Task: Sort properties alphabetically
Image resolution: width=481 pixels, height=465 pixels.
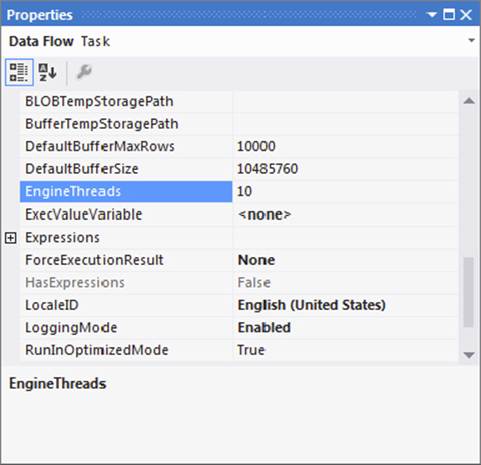Action: [47, 72]
